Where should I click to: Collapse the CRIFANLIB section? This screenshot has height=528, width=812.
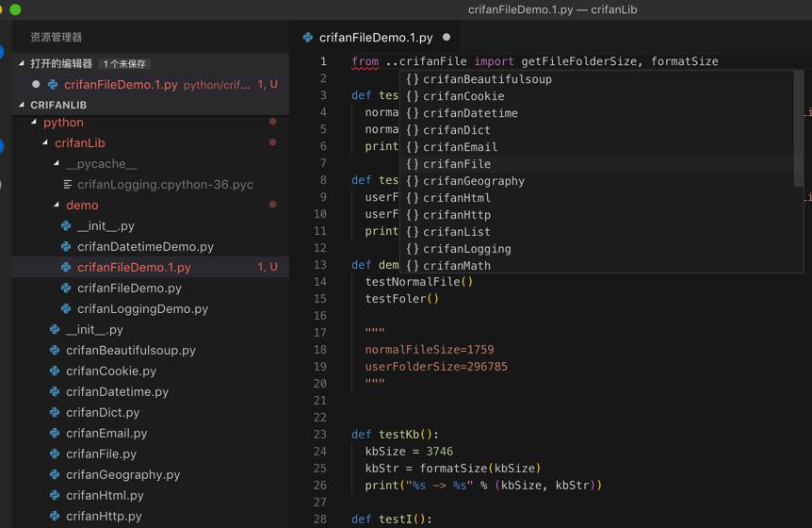(22, 105)
